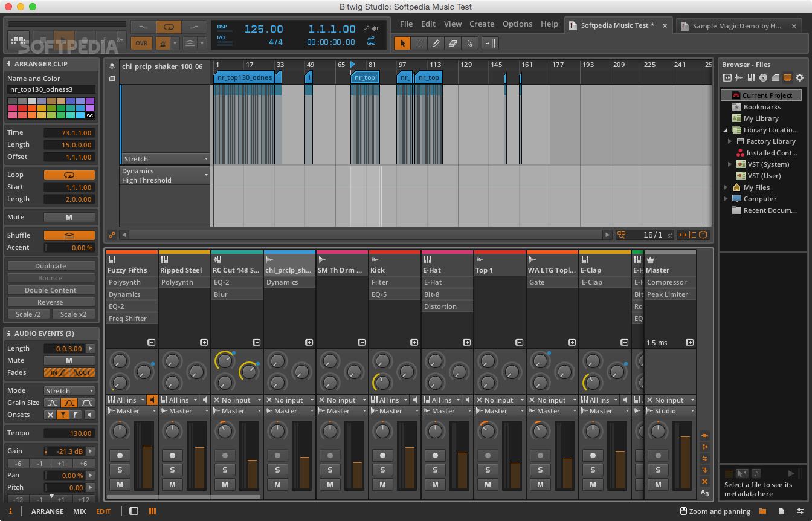Select the Devices mixer icon in the browser
The height and width of the screenshot is (521, 812).
coord(751,77)
